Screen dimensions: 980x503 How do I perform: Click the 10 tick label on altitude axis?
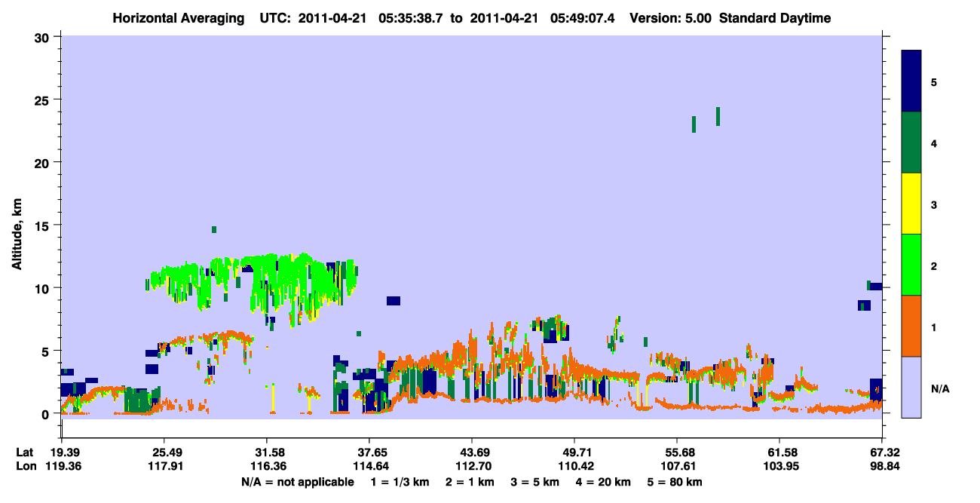(44, 288)
